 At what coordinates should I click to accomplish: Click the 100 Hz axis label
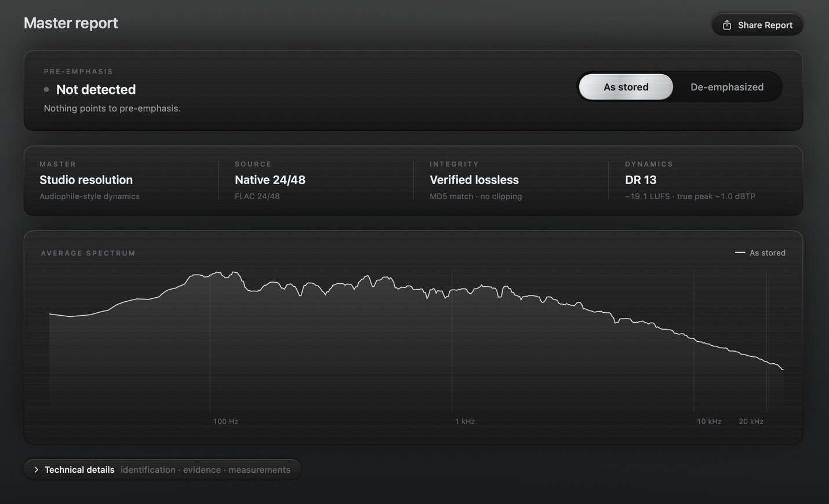(x=226, y=421)
